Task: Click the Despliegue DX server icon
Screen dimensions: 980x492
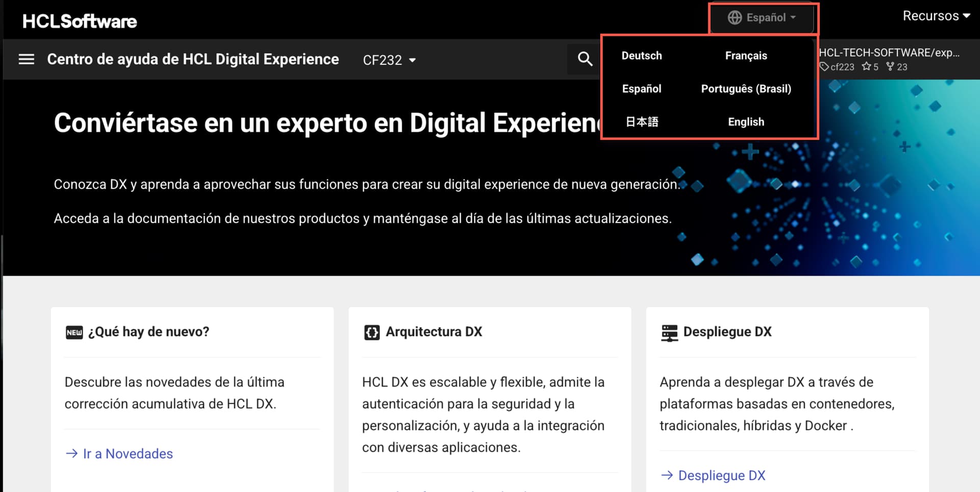Action: click(669, 332)
